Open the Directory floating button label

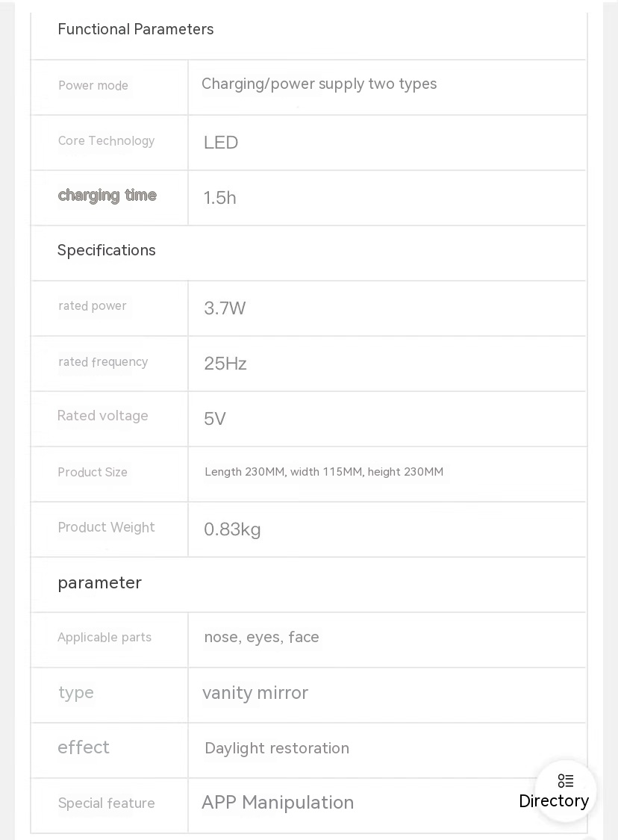554,801
